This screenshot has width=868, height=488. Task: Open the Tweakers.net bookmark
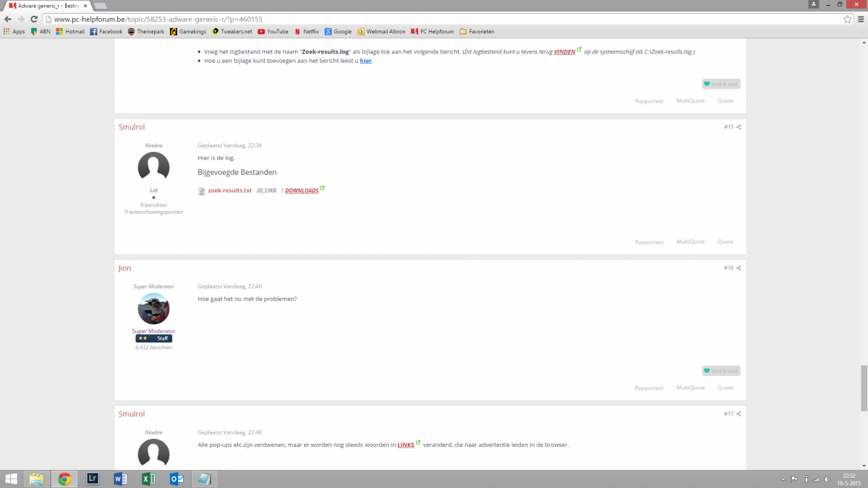[232, 31]
